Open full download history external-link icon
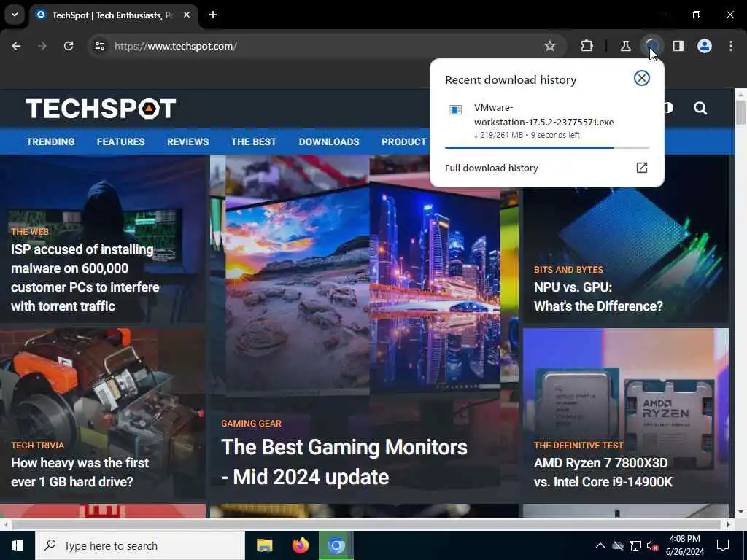The image size is (747, 560). (x=642, y=168)
